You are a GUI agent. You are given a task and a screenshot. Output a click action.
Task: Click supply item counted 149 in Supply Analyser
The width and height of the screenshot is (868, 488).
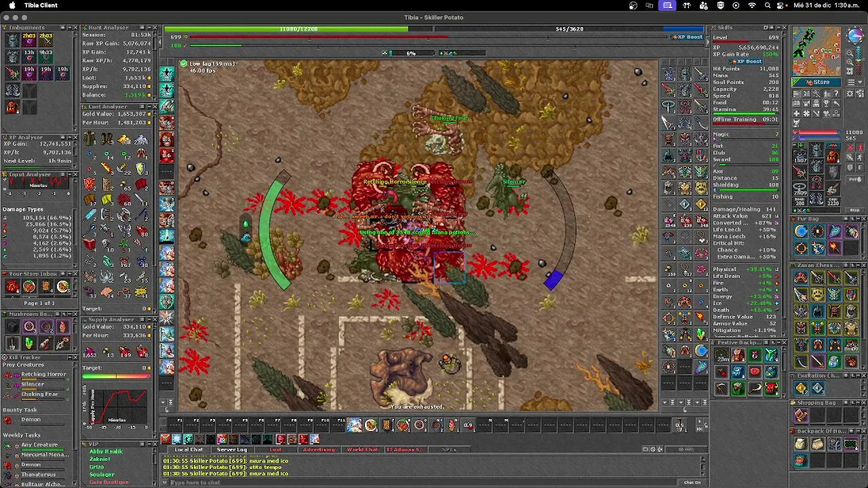pos(124,351)
